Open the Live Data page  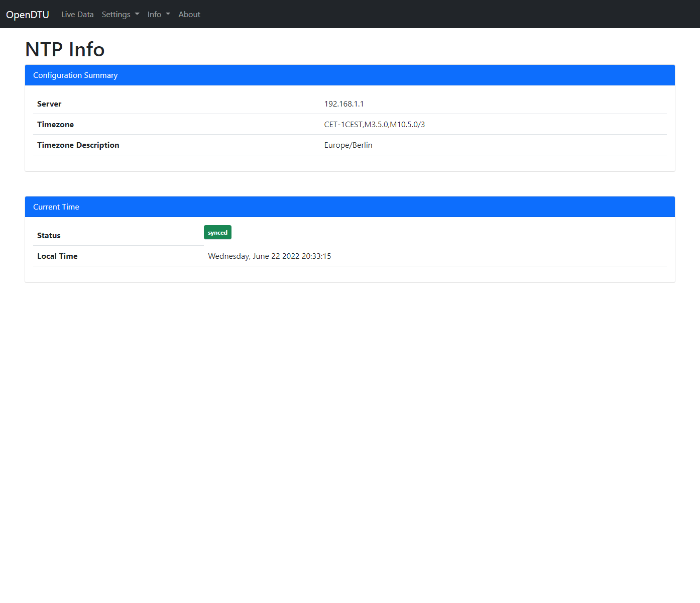click(77, 15)
